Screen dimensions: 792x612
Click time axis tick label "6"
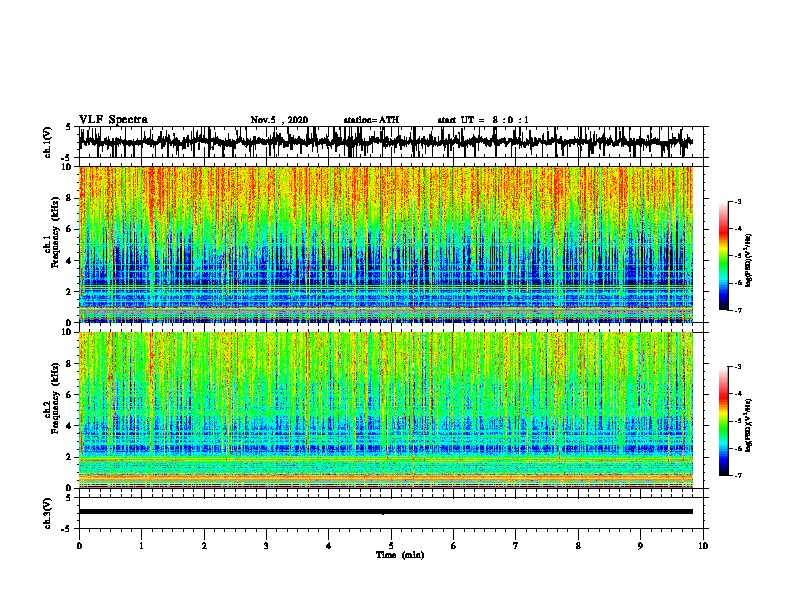pos(454,545)
